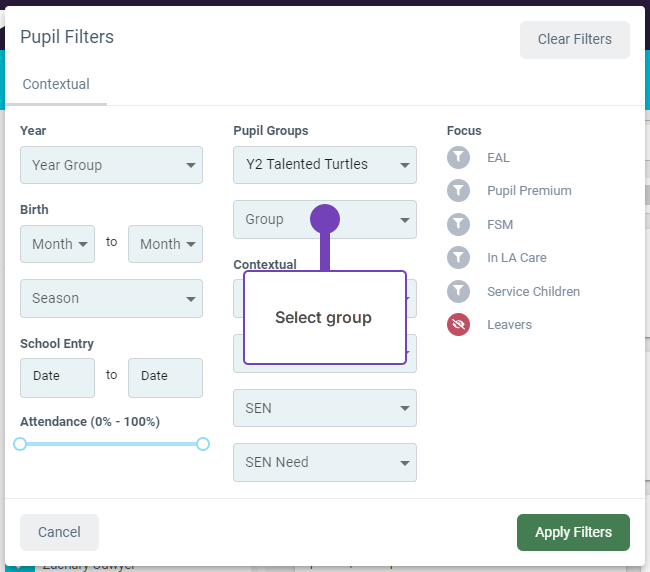Open the Season dropdown

(x=111, y=298)
